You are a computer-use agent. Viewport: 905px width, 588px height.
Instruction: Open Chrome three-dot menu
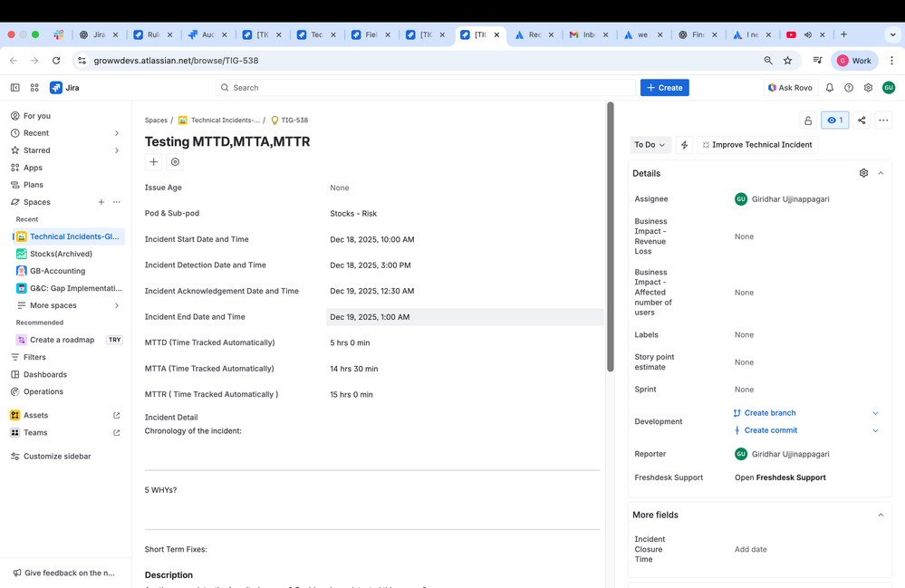[891, 61]
